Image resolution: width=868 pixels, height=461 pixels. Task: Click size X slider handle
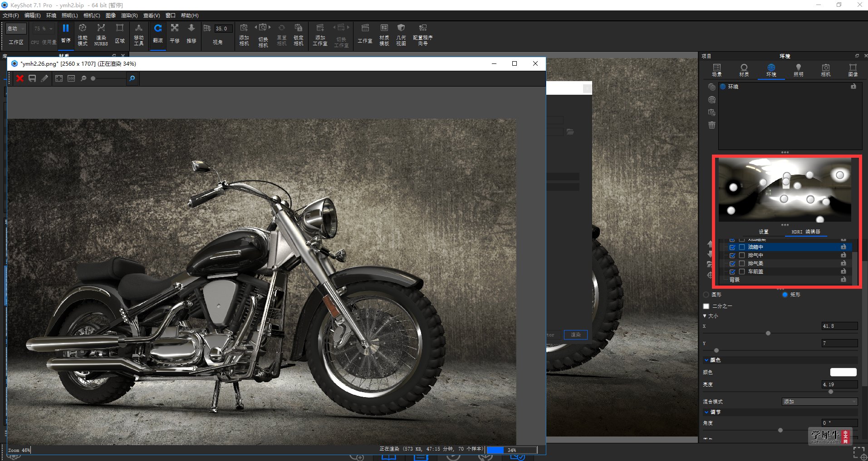tap(768, 333)
